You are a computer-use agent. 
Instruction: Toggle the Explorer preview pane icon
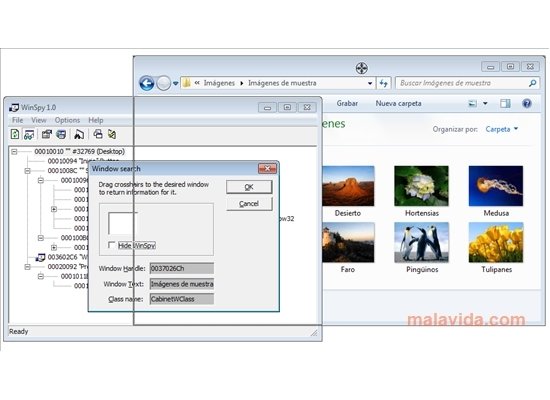(505, 104)
